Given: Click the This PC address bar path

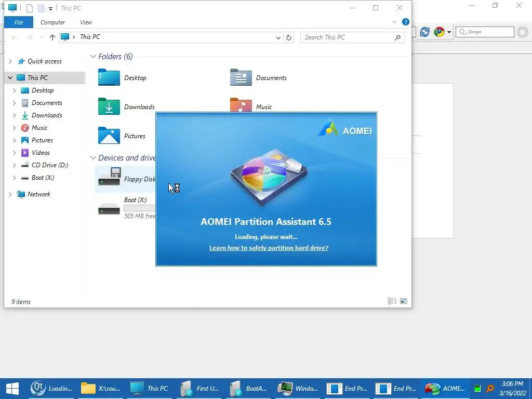Looking at the screenshot, I should click(90, 37).
